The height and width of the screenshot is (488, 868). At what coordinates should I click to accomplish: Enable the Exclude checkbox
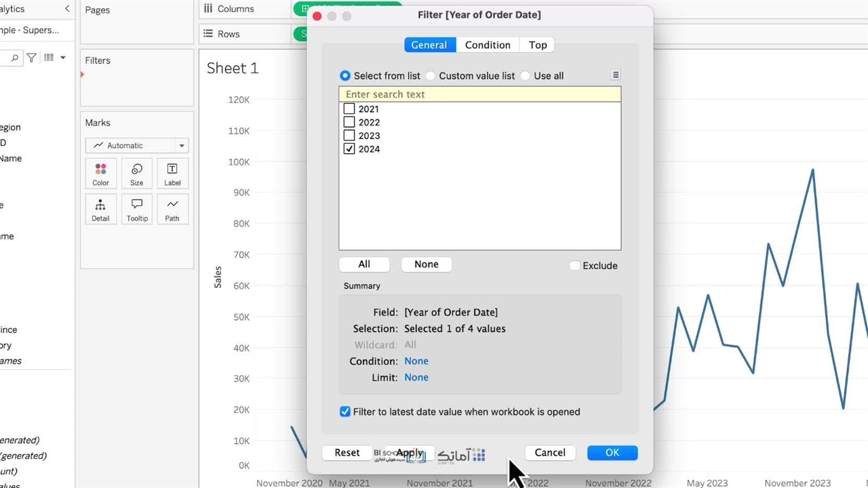pos(575,266)
